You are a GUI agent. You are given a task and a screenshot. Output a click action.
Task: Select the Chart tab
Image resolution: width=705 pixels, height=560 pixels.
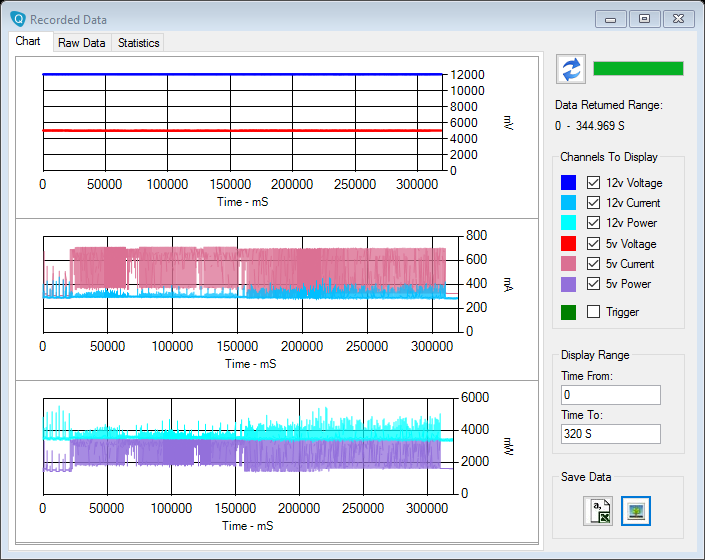click(28, 42)
